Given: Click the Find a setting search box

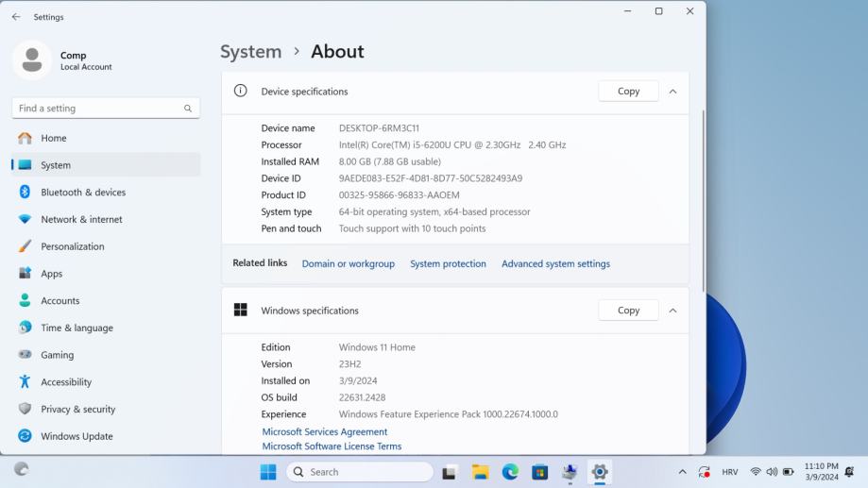Looking at the screenshot, I should pos(99,109).
